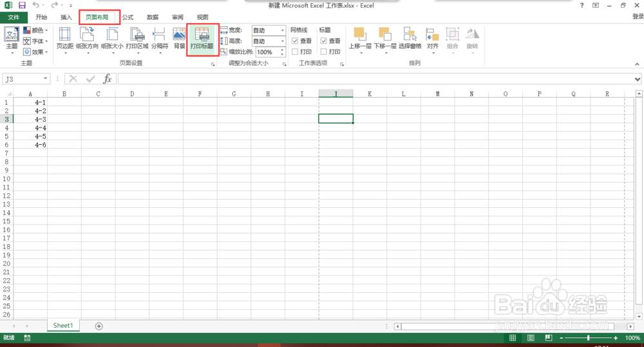Open Customize Quick Access Toolbar dropdown
Image resolution: width=644 pixels, height=347 pixels.
point(71,6)
